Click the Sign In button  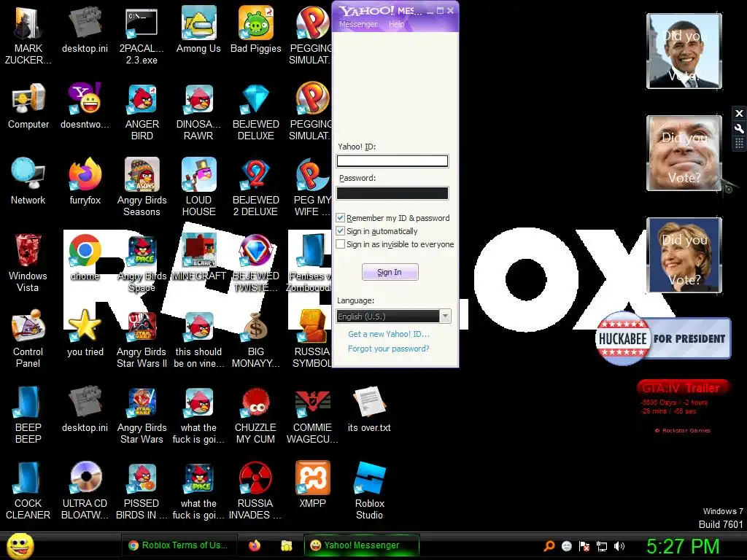click(390, 272)
